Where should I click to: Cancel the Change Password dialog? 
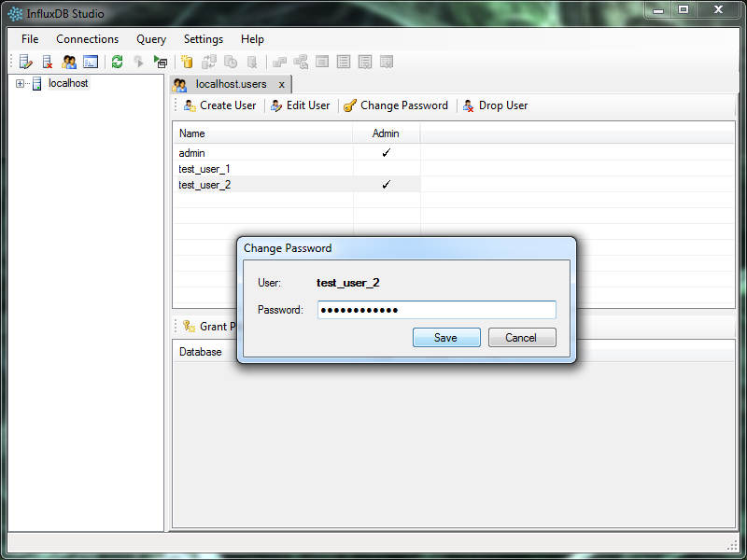[521, 338]
